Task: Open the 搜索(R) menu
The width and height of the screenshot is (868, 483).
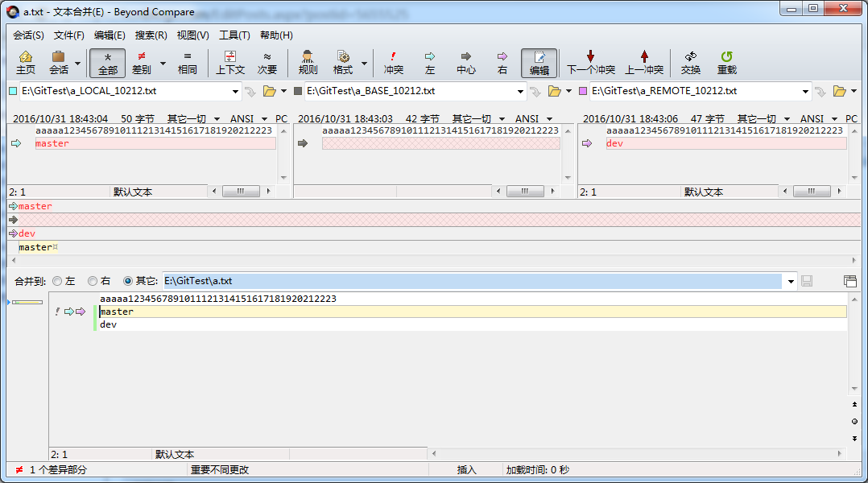Action: coord(151,35)
